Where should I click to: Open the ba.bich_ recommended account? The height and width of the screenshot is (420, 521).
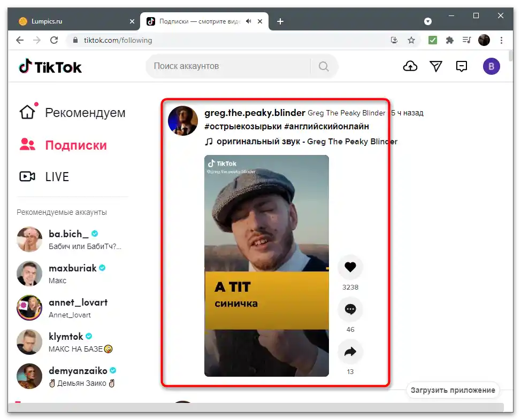70,239
